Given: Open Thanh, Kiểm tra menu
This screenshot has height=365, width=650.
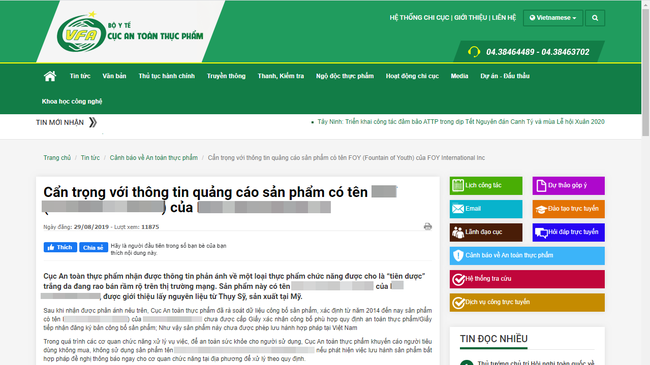Looking at the screenshot, I should tap(281, 76).
